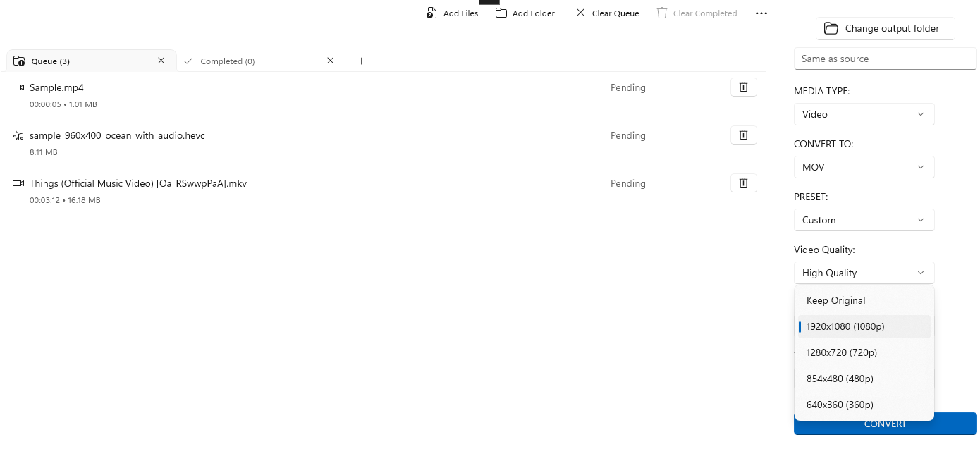
Task: Click the Add Files label
Action: click(x=460, y=13)
